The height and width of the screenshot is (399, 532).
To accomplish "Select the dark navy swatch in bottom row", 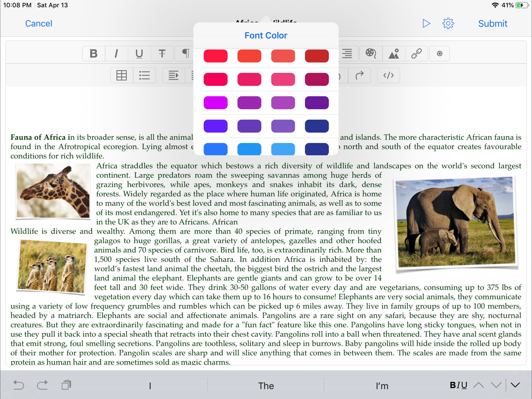I will pyautogui.click(x=317, y=149).
